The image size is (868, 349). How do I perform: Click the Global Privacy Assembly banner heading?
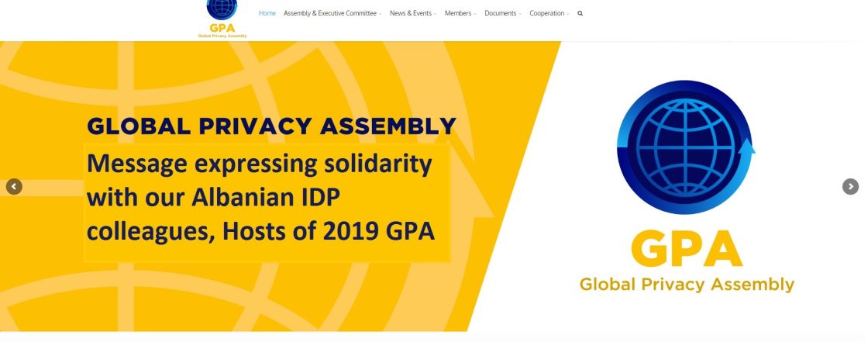pyautogui.click(x=271, y=126)
